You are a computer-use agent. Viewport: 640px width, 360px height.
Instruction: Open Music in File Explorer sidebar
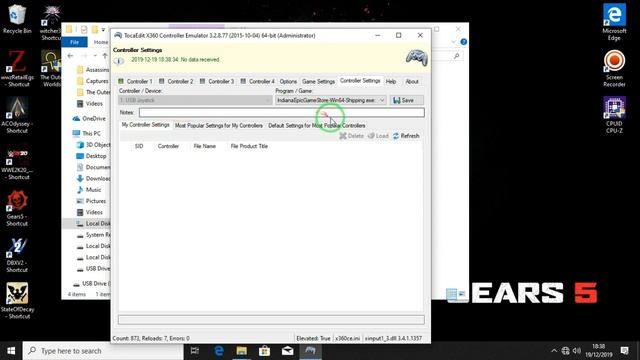pos(89,190)
